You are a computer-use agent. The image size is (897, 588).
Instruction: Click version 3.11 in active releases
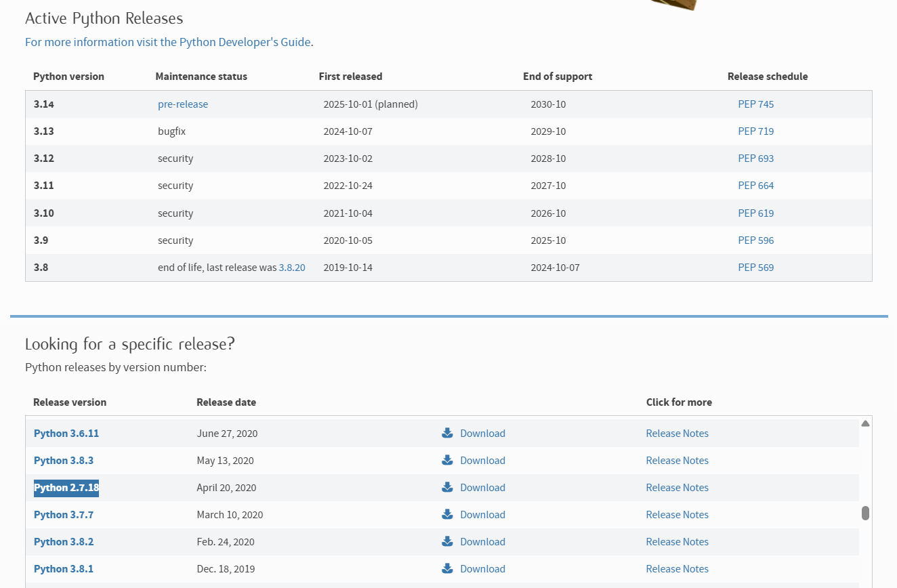pyautogui.click(x=43, y=186)
